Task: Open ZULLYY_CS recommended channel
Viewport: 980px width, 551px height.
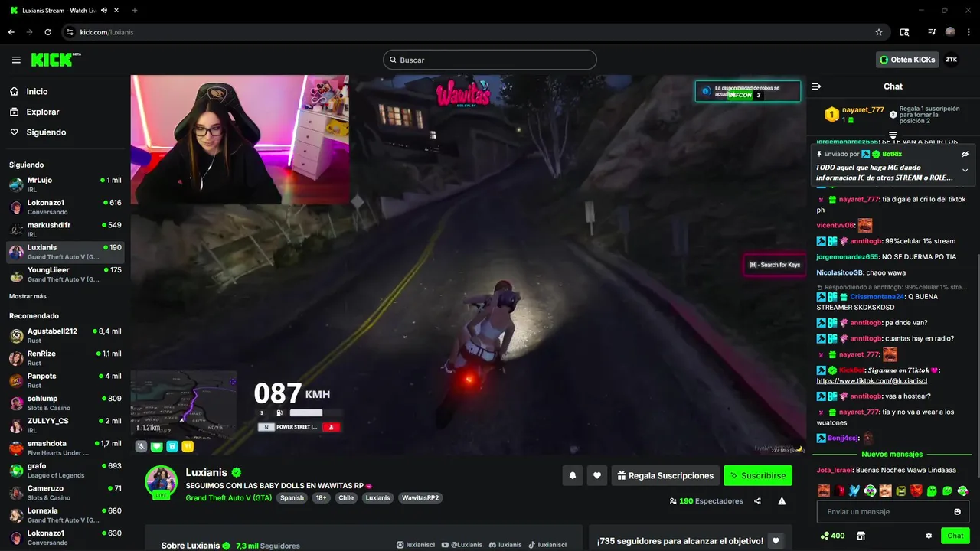Action: [x=65, y=425]
